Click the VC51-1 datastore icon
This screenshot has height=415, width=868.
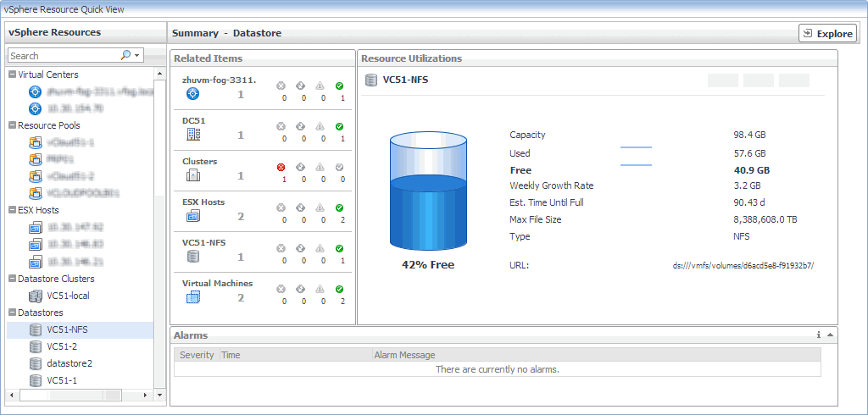(36, 380)
